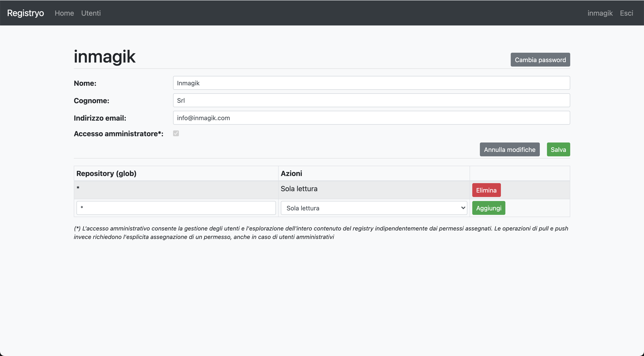
Task: Select the Repository (glob) column header
Action: [x=106, y=173]
